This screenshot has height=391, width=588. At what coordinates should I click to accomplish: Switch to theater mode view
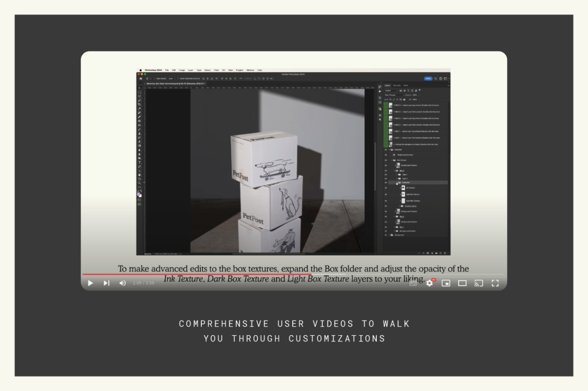[462, 283]
